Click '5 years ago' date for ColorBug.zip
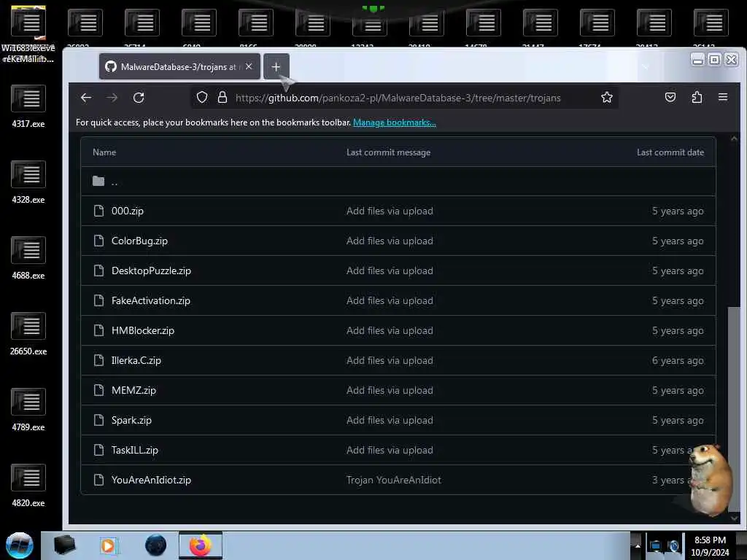Screen dimensions: 747x560 pyautogui.click(x=678, y=241)
